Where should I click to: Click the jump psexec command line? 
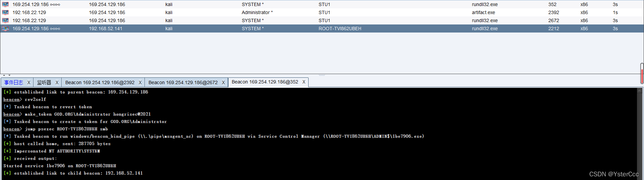pos(56,129)
